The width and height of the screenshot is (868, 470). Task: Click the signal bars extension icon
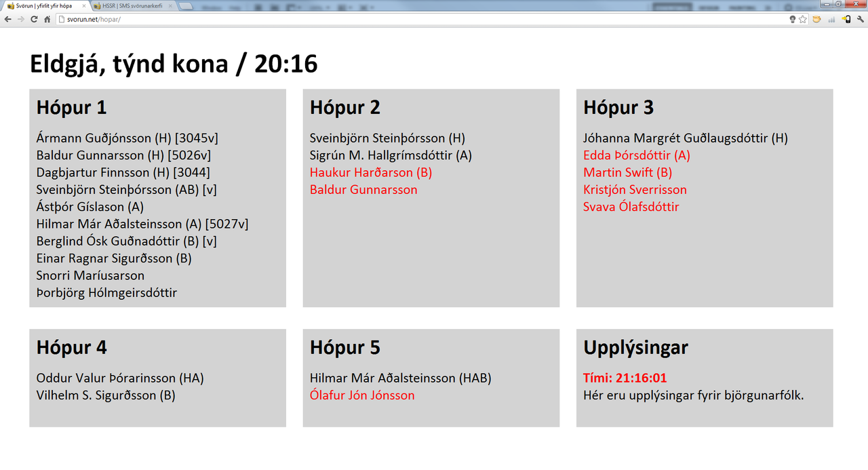pos(831,19)
